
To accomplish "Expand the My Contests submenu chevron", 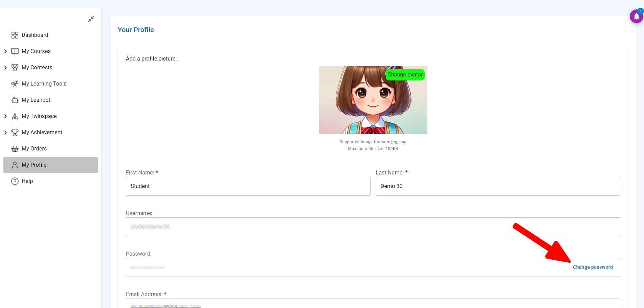I will point(5,68).
